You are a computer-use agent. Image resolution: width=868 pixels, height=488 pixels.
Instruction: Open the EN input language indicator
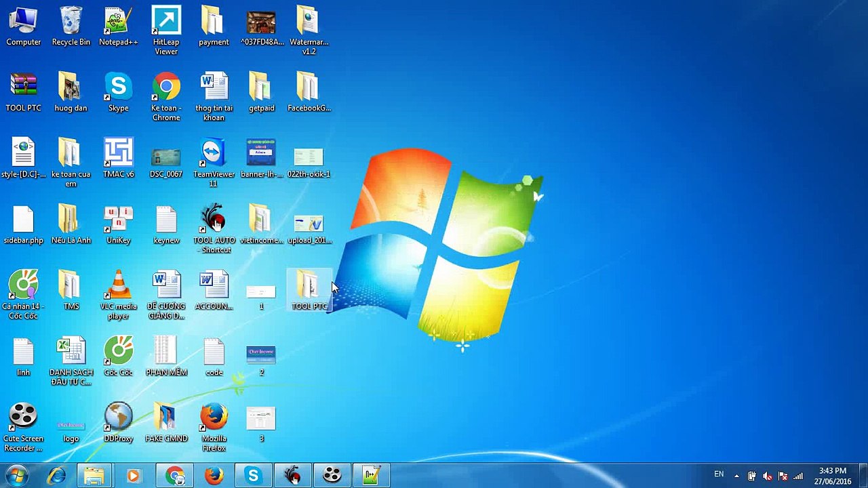tap(719, 474)
